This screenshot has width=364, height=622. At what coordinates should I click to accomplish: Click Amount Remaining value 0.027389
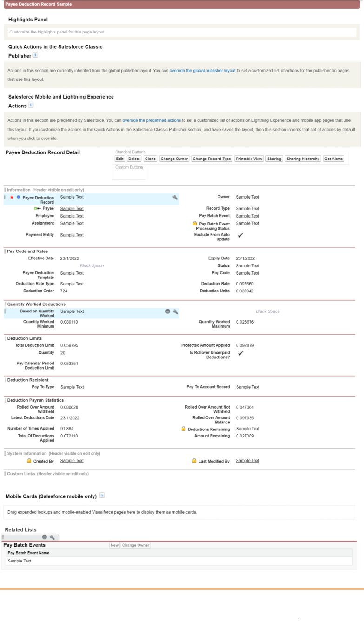(x=245, y=436)
